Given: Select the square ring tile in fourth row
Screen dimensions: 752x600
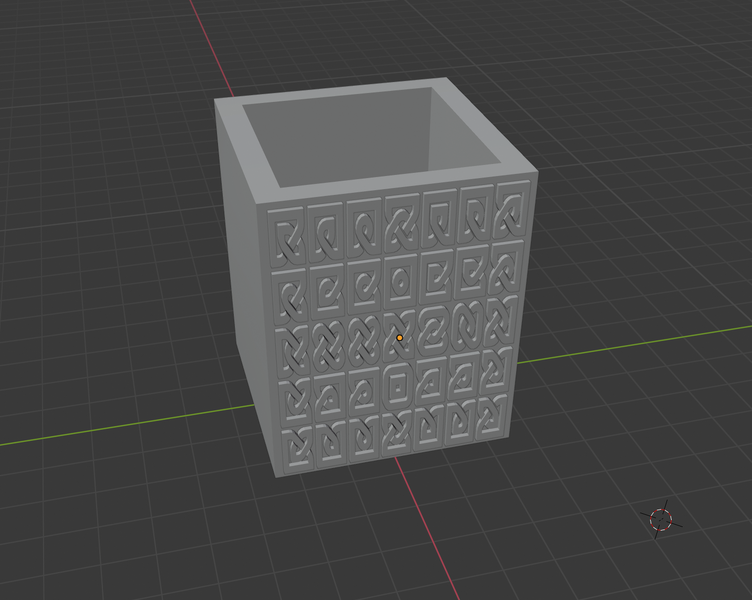Looking at the screenshot, I should click(x=398, y=387).
